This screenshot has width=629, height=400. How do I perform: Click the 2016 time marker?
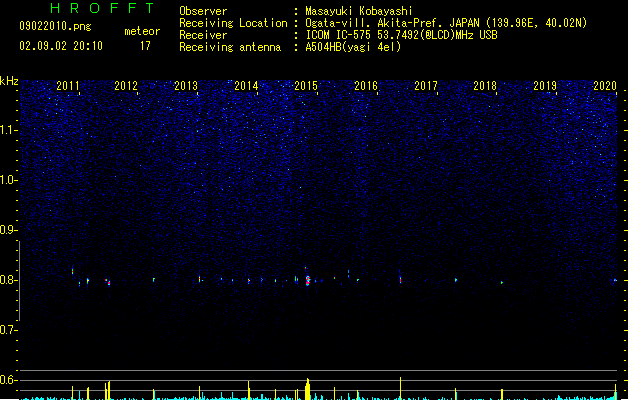point(366,86)
